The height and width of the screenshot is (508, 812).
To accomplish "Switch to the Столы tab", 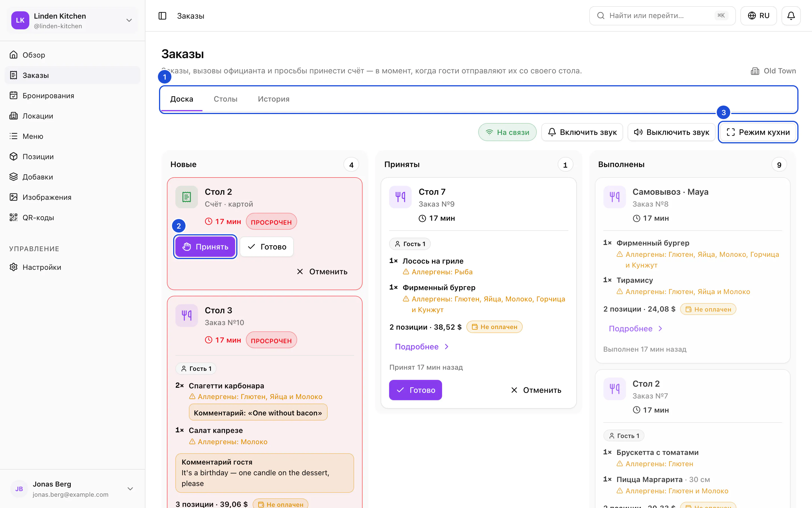I will coord(226,99).
